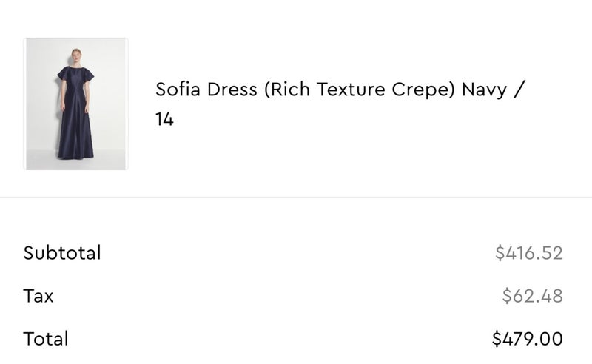This screenshot has height=364, width=592.
Task: Select the word "Dress" in product name
Action: tap(229, 90)
